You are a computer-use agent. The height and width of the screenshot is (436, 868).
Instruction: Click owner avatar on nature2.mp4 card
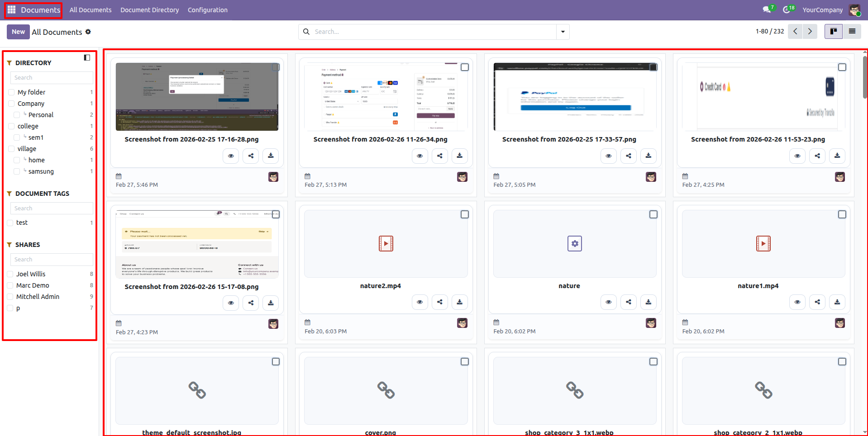(x=462, y=323)
